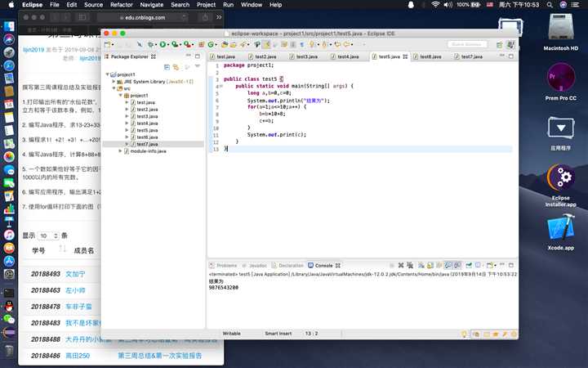Collapse the project1 package node

click(120, 96)
